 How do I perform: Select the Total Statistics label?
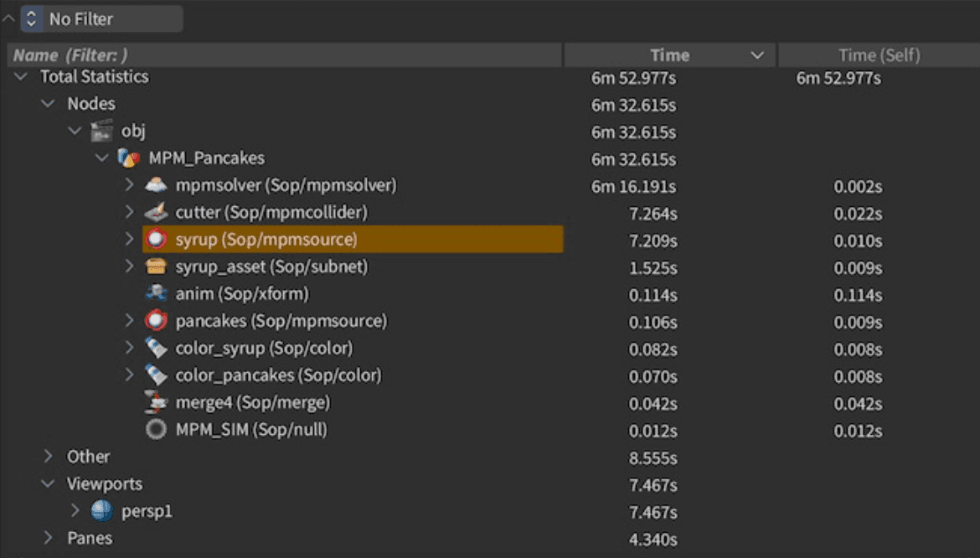pos(95,77)
